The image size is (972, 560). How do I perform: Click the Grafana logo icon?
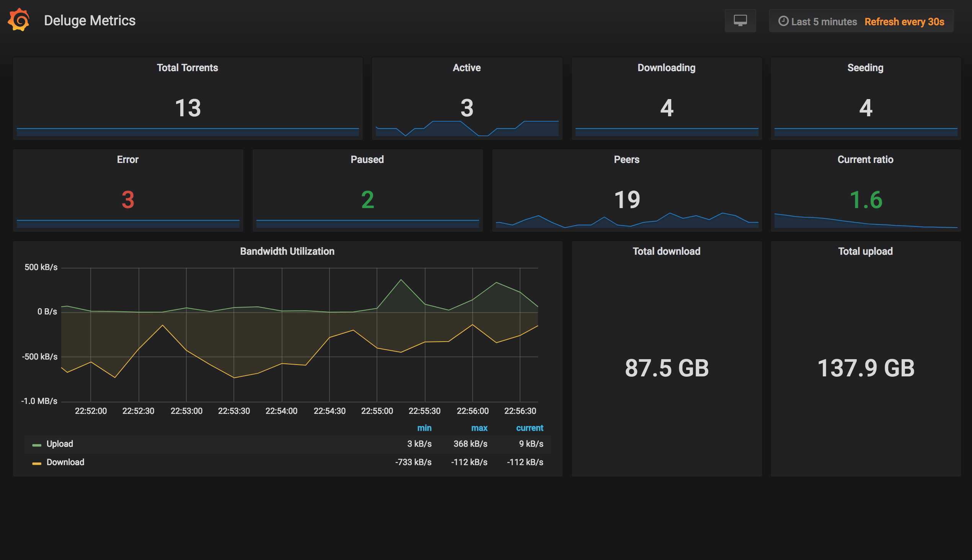pos(18,20)
